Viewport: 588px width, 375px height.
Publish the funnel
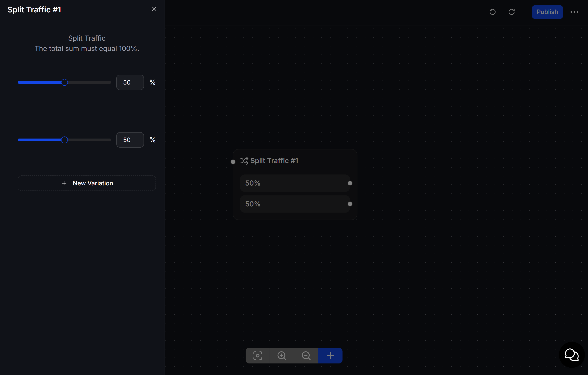tap(547, 12)
